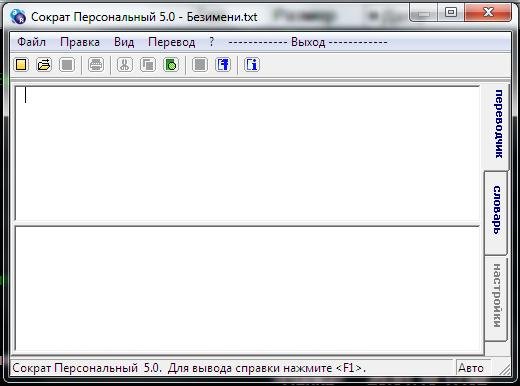
Task: Open a file with the folder icon
Action: pyautogui.click(x=44, y=65)
